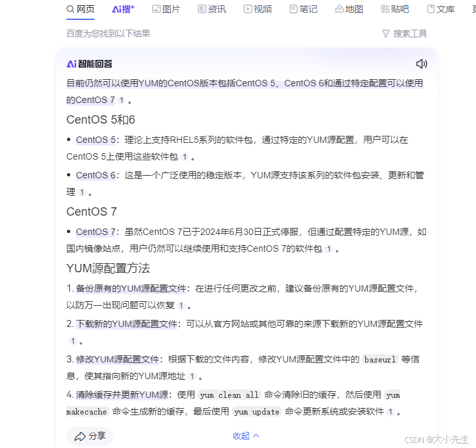
Task: Click the CentOS 5和6 heading
Action: [x=100, y=120]
